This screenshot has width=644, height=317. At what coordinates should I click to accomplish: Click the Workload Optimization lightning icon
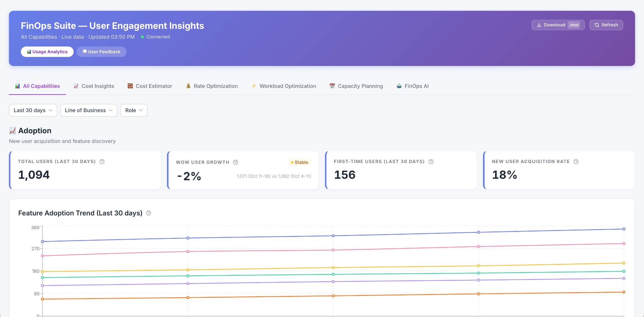click(x=254, y=86)
